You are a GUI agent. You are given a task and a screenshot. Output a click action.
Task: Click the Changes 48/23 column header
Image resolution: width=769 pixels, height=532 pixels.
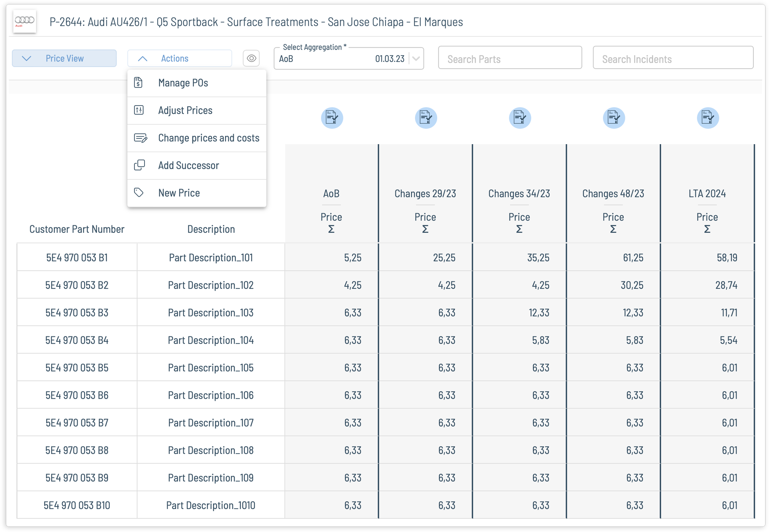613,194
